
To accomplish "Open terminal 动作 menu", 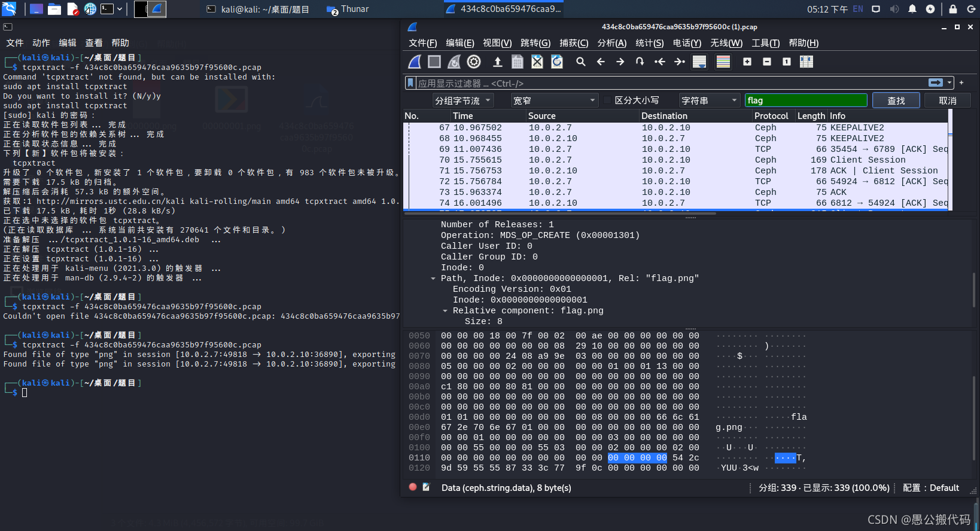I will coord(41,43).
